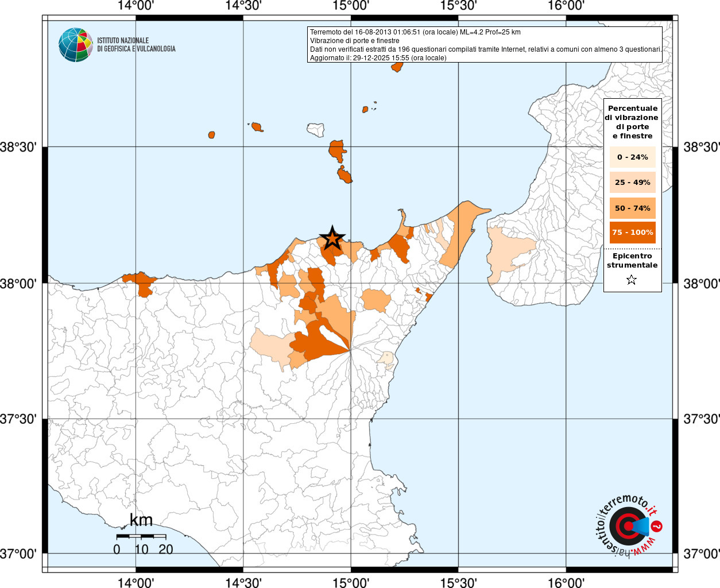
Task: Click the 'Istituto Nazionale di Geofisica e Vulcanologia' text
Action: click(x=136, y=45)
